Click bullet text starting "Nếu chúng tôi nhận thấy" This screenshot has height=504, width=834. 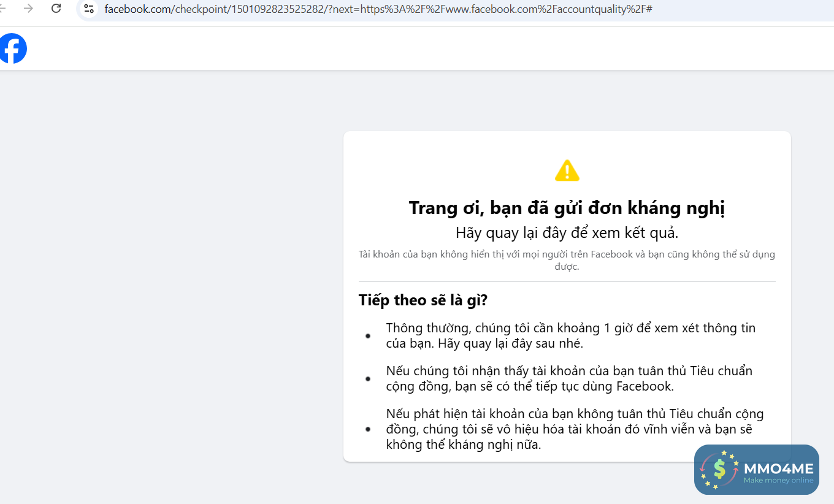[x=569, y=378]
